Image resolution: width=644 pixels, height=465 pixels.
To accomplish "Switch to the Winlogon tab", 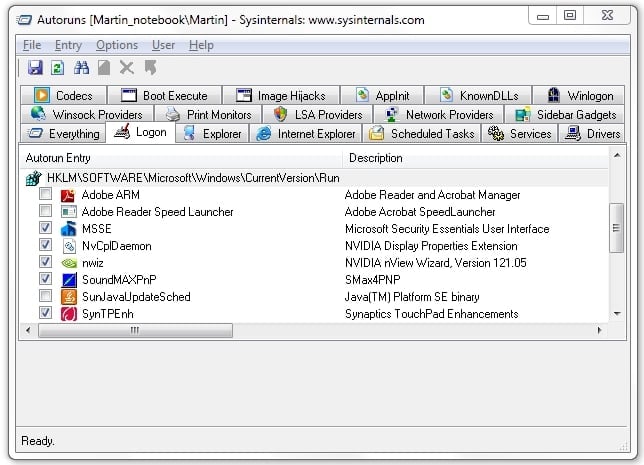I will pyautogui.click(x=579, y=95).
